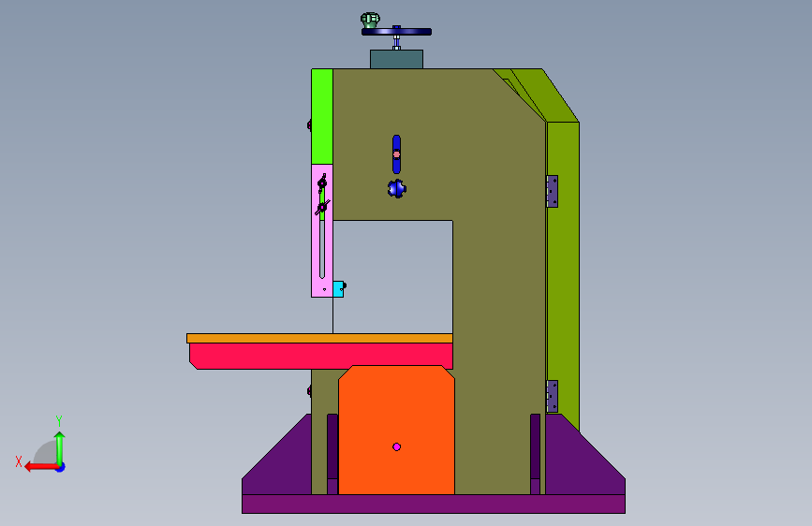Select the lower wing nut on pink guide
812x526 pixels.
pyautogui.click(x=322, y=207)
